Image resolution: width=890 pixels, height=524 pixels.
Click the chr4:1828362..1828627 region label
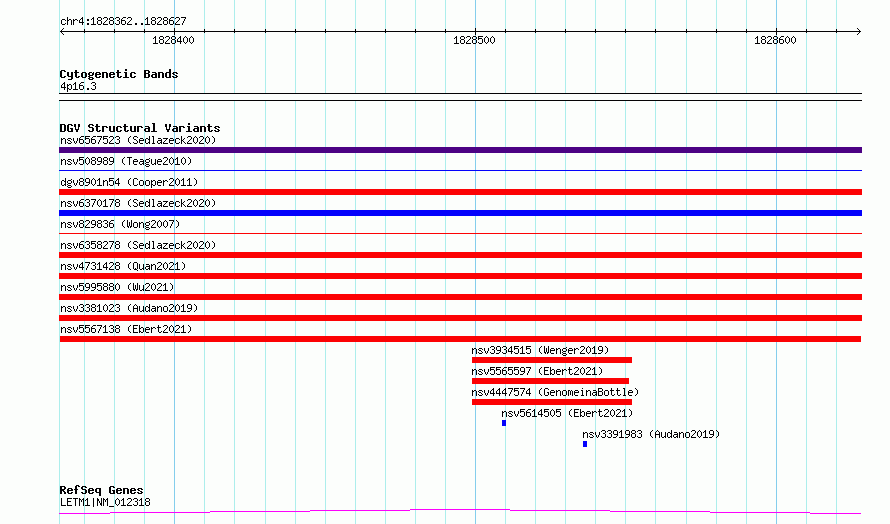(x=123, y=22)
